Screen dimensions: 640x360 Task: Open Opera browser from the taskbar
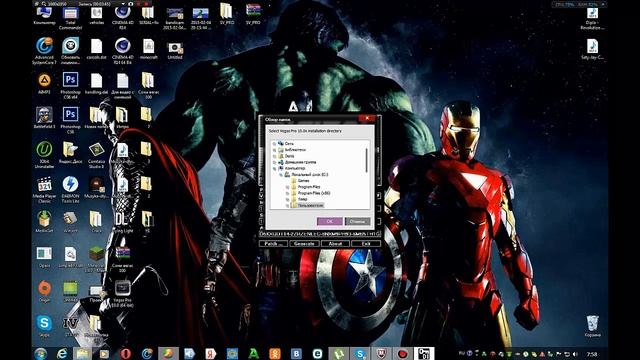click(x=125, y=353)
